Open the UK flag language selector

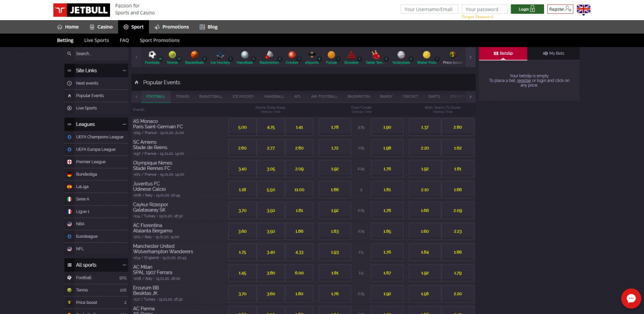(x=583, y=9)
